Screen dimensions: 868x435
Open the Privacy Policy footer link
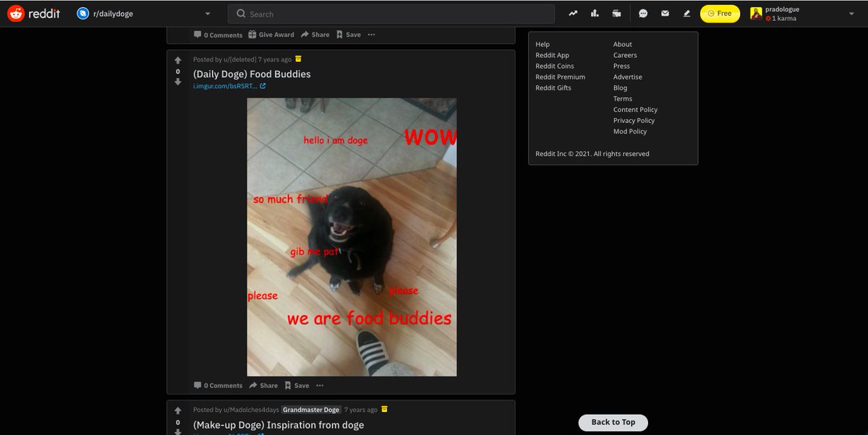pos(634,120)
